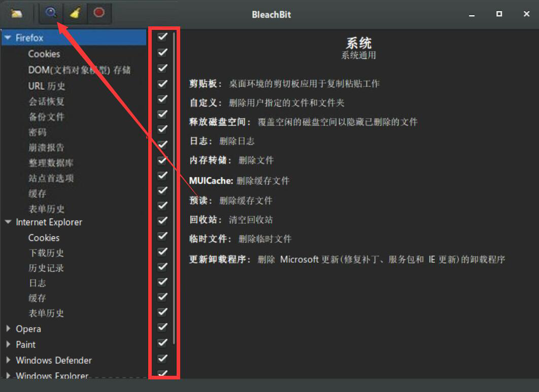This screenshot has height=392, width=539.
Task: Select the Internet Explorer row
Action: [49, 222]
